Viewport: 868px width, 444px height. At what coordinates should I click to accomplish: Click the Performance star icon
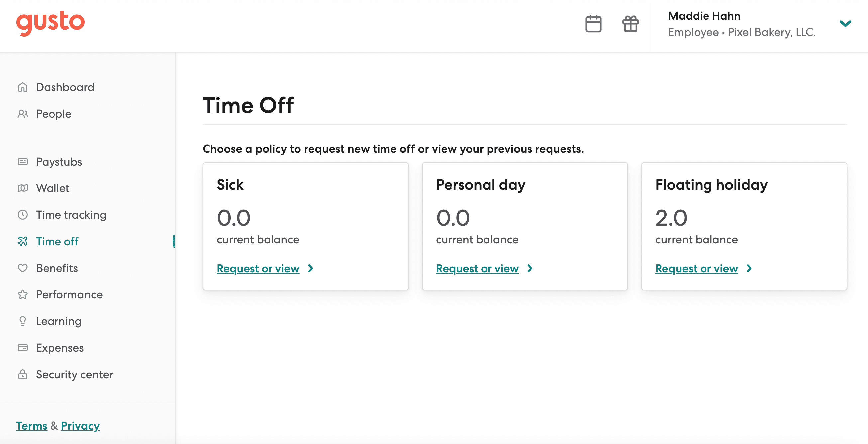[23, 294]
